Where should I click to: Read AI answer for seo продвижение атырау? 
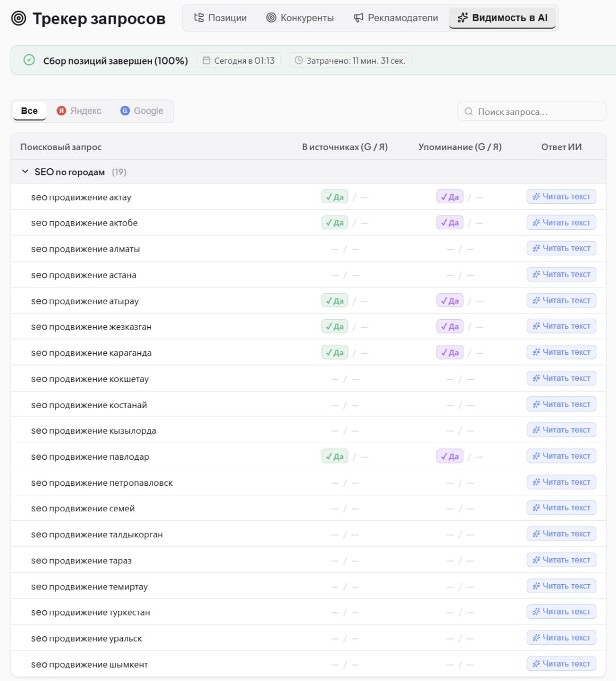pos(561,300)
